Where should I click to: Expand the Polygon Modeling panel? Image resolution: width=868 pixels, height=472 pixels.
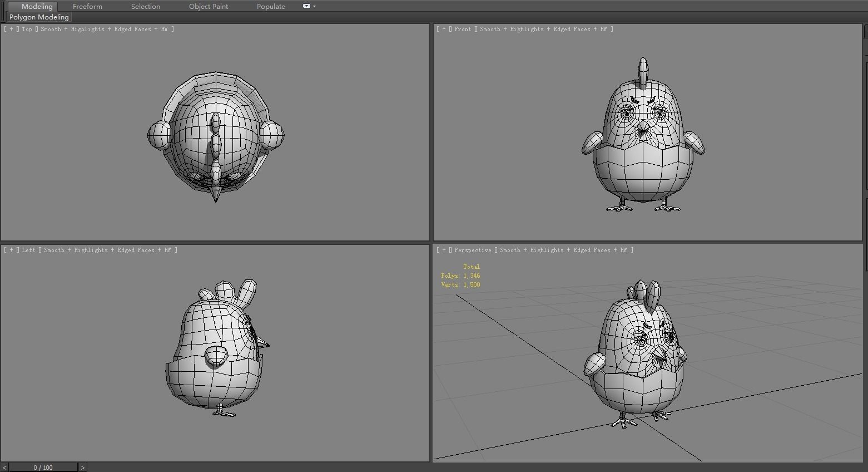point(39,17)
